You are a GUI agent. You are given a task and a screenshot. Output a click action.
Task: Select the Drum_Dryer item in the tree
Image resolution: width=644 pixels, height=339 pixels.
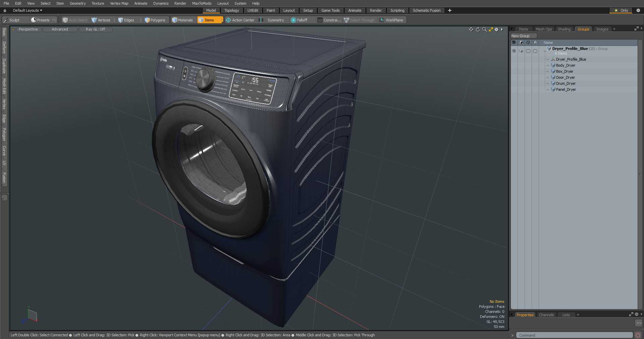coord(566,83)
